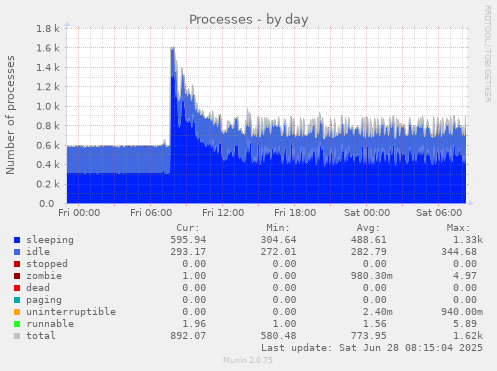Click the uninterruptible legend color swatch
Image resolution: width=497 pixels, height=371 pixels.
click(17, 312)
